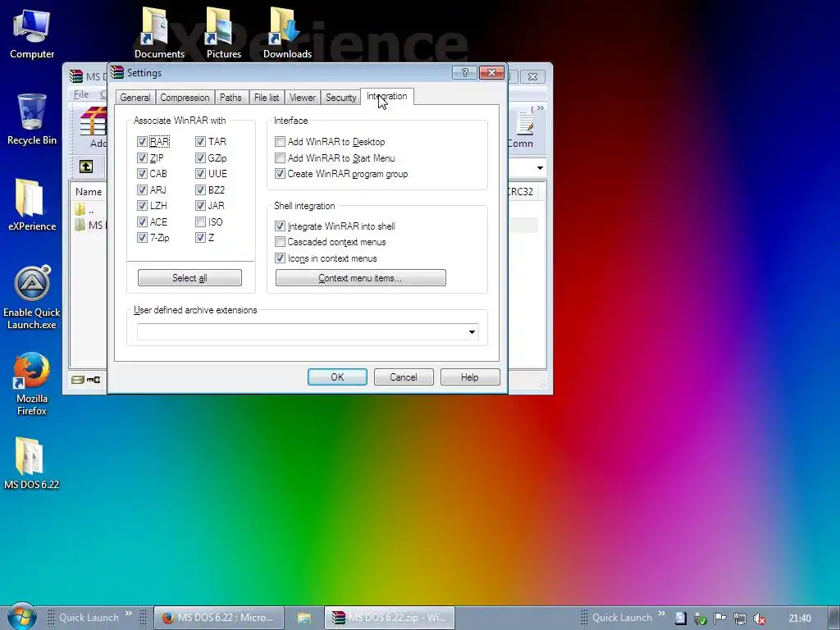Click the user defined extensions field
The width and height of the screenshot is (840, 630).
coord(308,332)
